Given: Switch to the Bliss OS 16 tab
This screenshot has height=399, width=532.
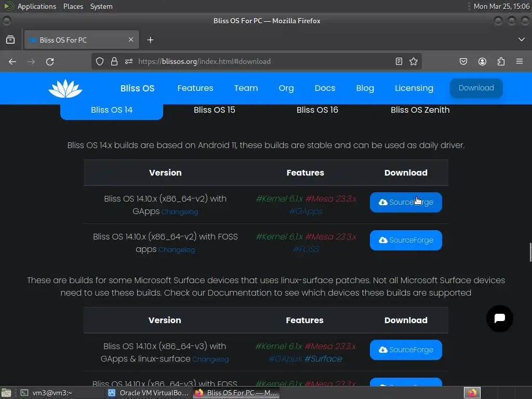Looking at the screenshot, I should (317, 110).
